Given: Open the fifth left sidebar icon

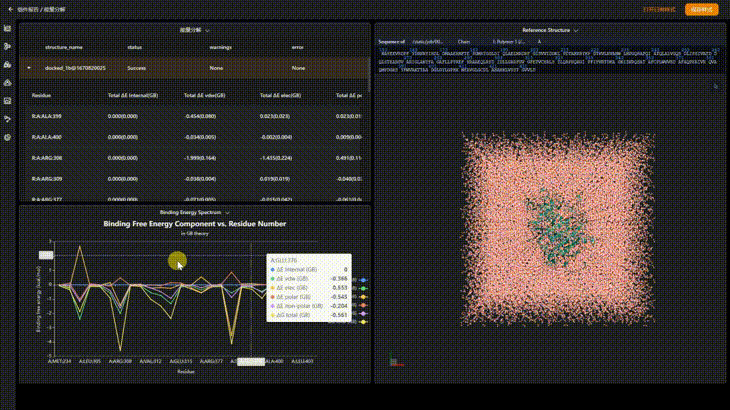Looking at the screenshot, I should (x=7, y=101).
